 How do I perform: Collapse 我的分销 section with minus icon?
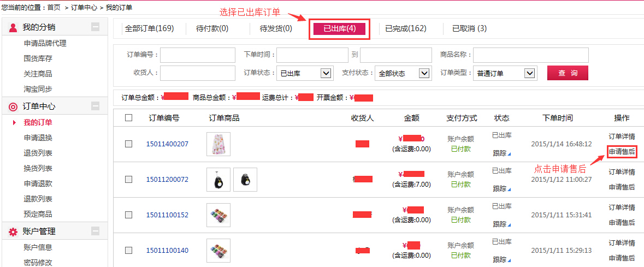click(96, 27)
